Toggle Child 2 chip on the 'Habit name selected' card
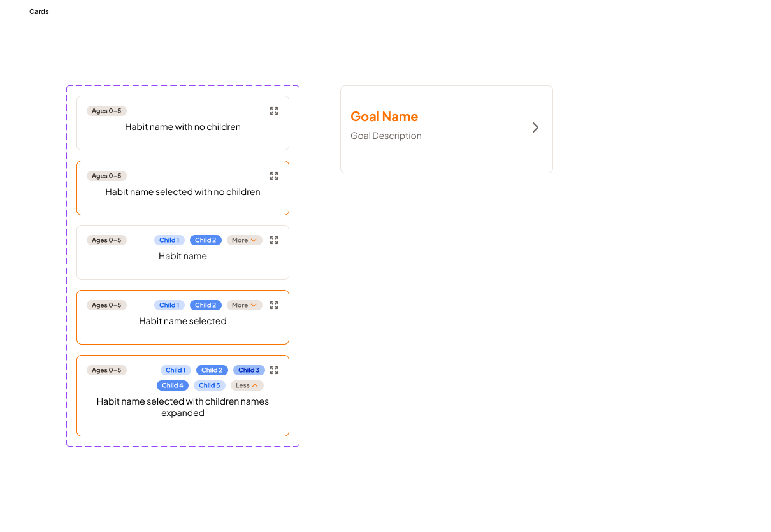 (x=206, y=305)
